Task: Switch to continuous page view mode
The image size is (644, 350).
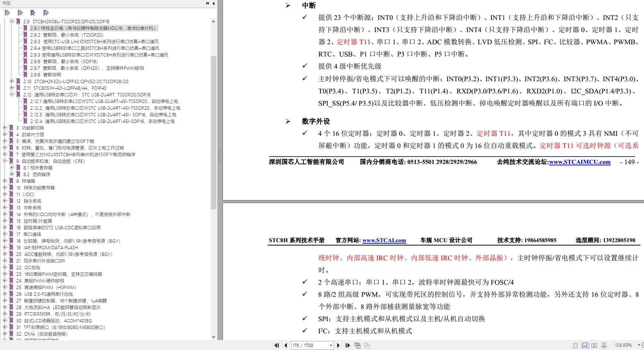Action: pos(584,345)
